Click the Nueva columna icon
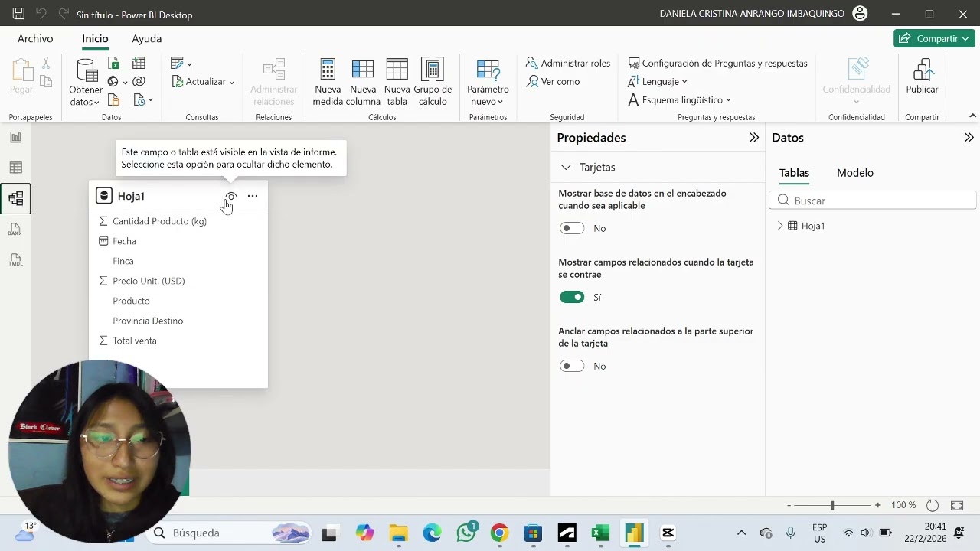This screenshot has width=980, height=551. pos(363,70)
